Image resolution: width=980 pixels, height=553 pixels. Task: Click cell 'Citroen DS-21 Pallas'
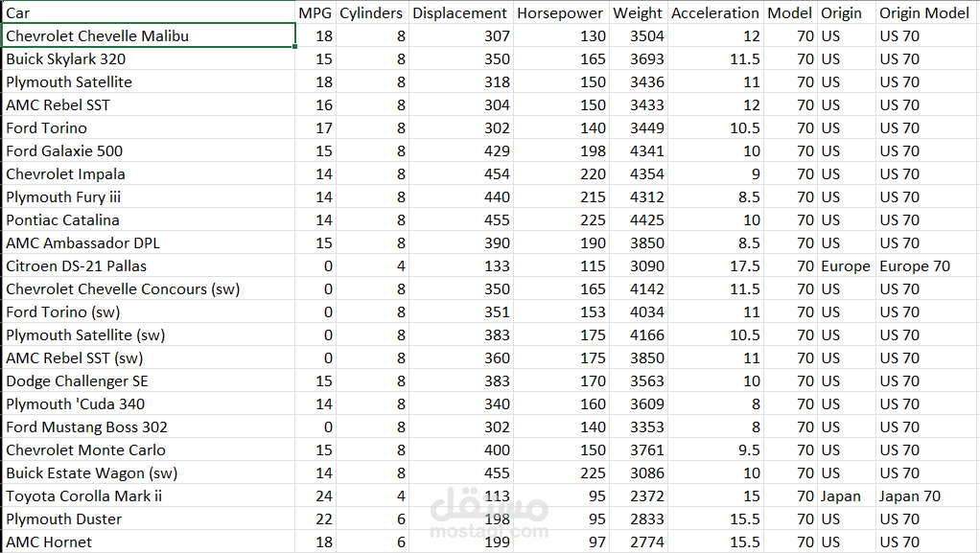click(x=149, y=266)
